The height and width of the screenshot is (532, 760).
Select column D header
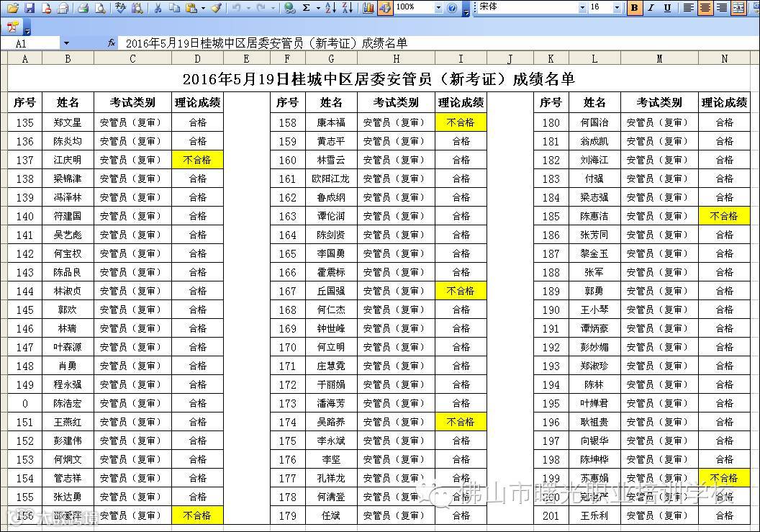(x=197, y=59)
